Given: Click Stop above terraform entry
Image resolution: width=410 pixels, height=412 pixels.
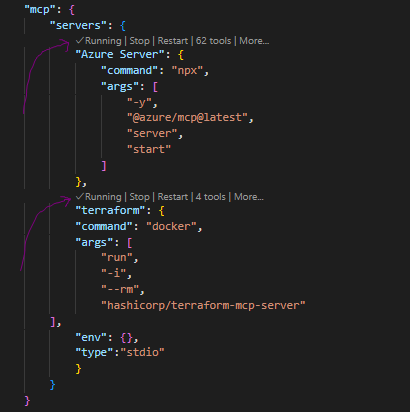Looking at the screenshot, I should point(139,197).
